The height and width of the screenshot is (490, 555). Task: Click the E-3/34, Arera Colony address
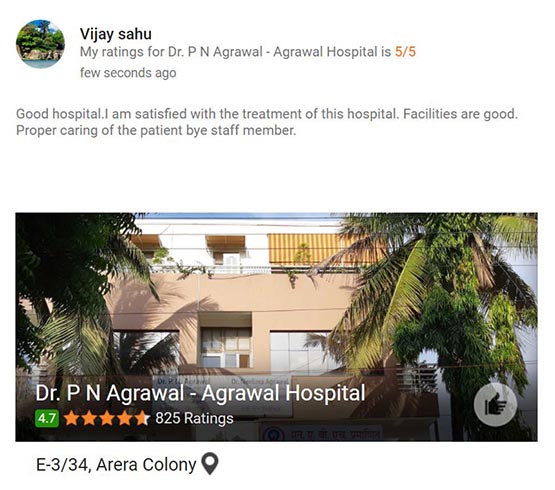pyautogui.click(x=116, y=465)
